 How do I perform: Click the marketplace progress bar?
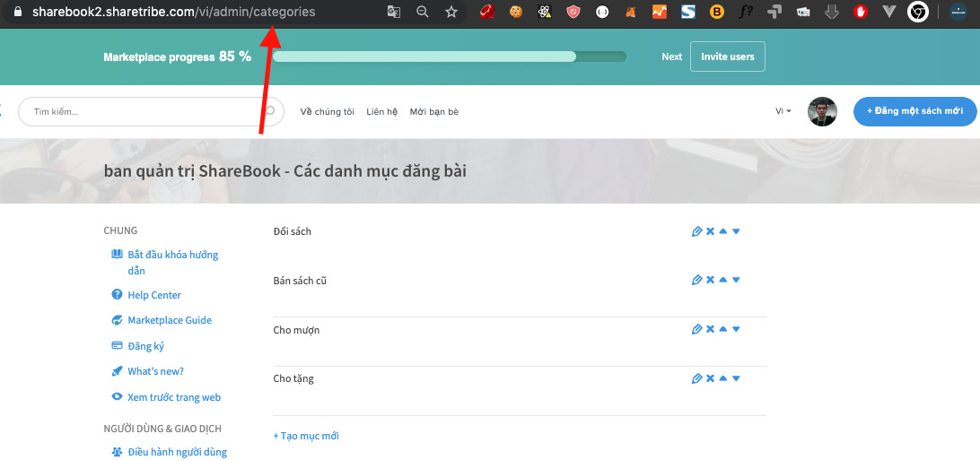pos(450,56)
